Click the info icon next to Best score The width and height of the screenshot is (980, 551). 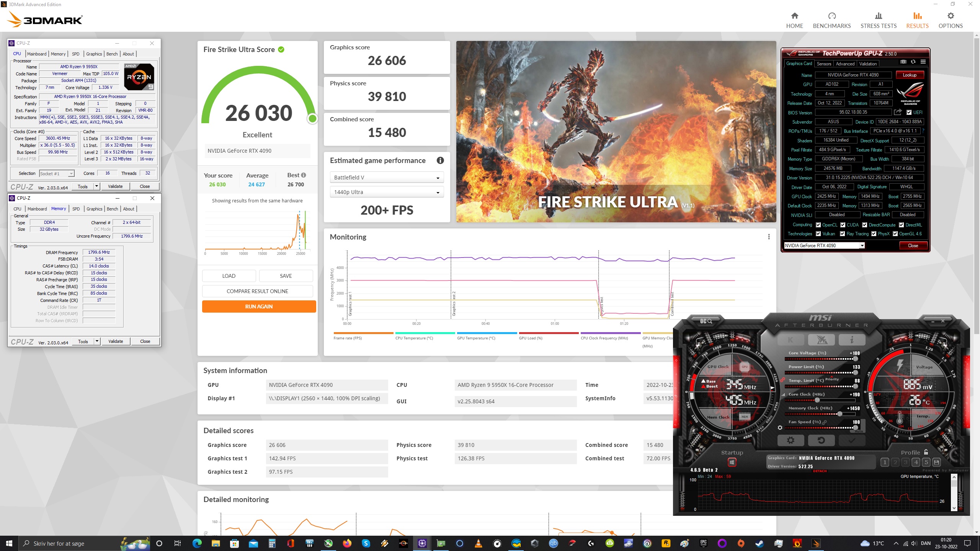[x=304, y=175]
